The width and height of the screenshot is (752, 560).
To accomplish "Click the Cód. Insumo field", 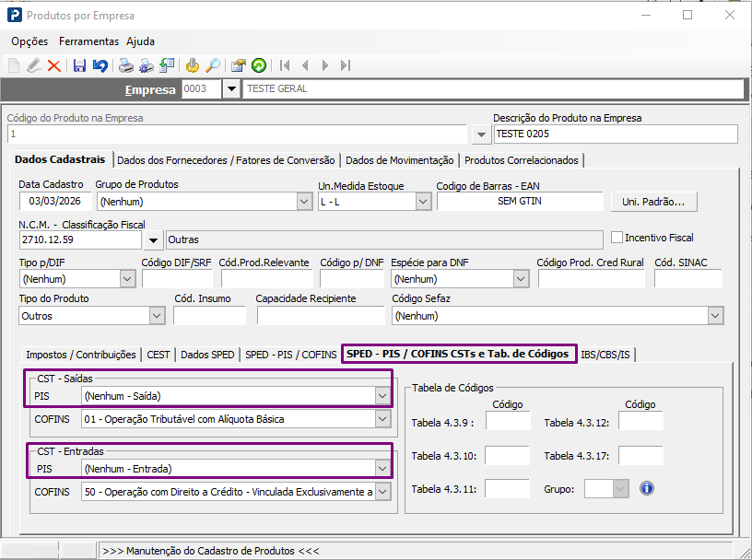I will 209,316.
